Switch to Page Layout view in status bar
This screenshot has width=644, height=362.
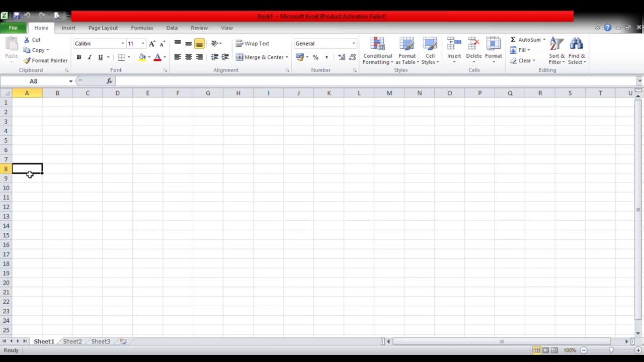[x=545, y=350]
